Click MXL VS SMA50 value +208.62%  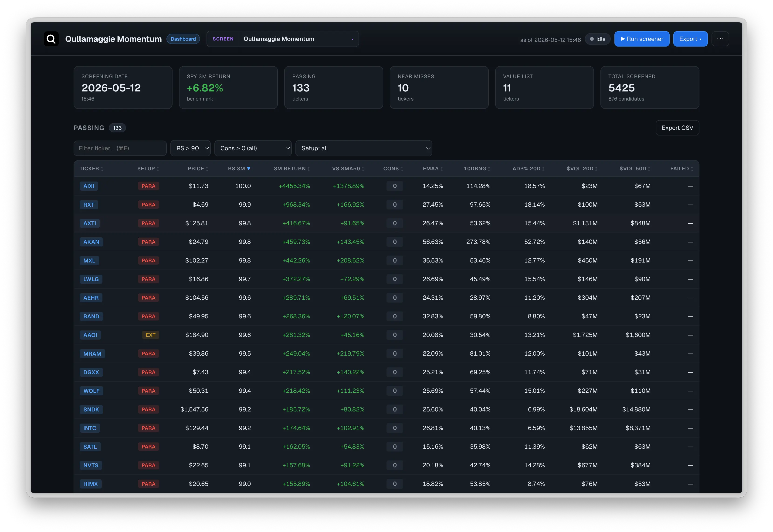(x=350, y=261)
